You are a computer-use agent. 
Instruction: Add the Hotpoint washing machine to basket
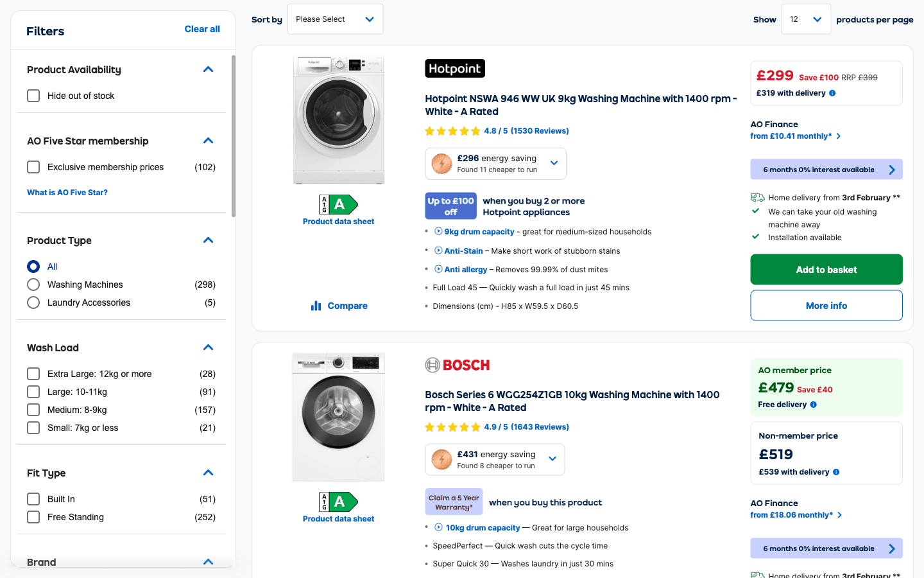point(826,270)
